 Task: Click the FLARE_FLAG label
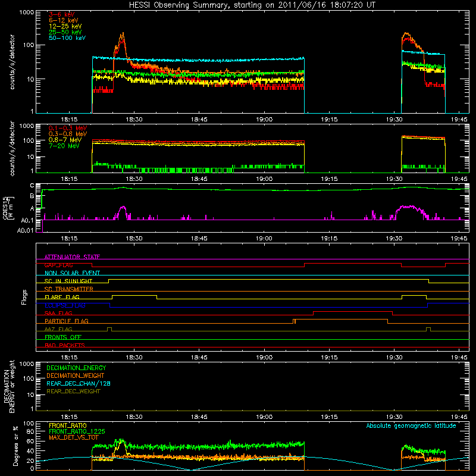pos(62,297)
